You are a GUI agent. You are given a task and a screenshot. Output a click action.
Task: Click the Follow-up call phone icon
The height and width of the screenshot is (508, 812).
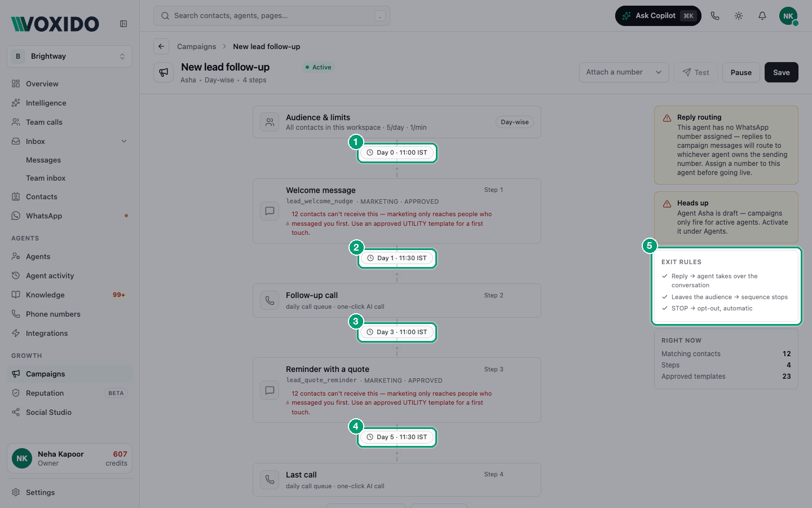pos(270,300)
